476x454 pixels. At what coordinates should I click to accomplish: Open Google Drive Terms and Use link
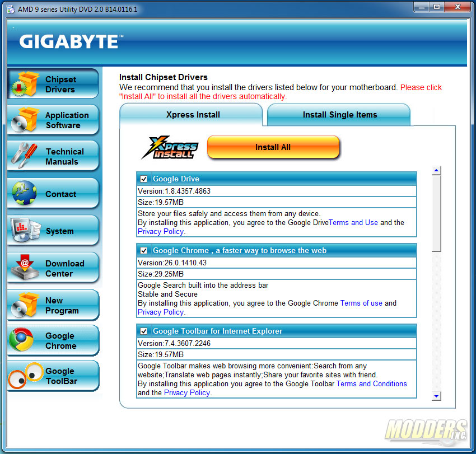(353, 222)
